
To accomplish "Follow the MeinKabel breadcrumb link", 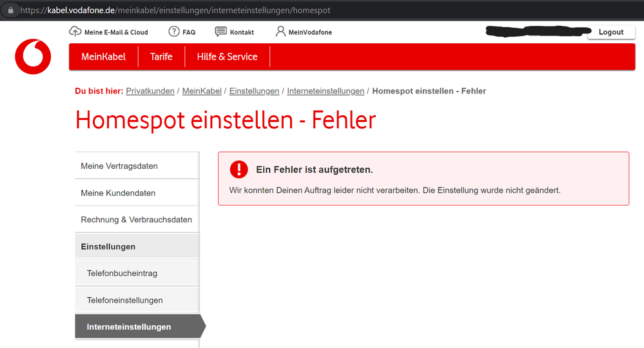I will click(202, 91).
